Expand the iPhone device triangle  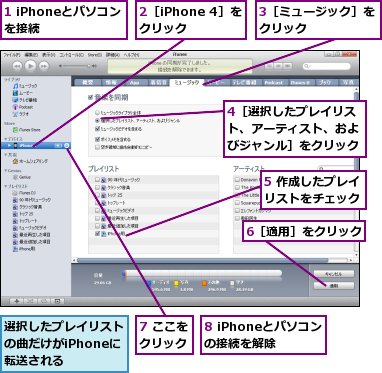[9, 145]
